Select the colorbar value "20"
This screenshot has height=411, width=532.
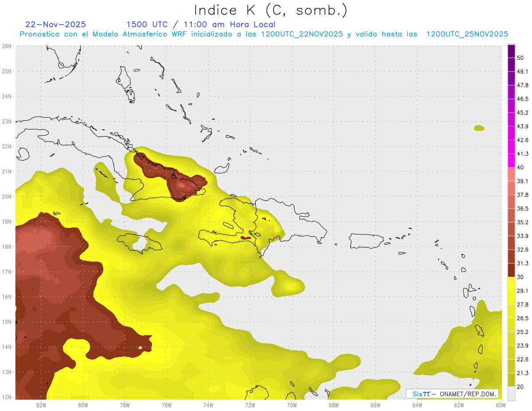[x=520, y=387]
